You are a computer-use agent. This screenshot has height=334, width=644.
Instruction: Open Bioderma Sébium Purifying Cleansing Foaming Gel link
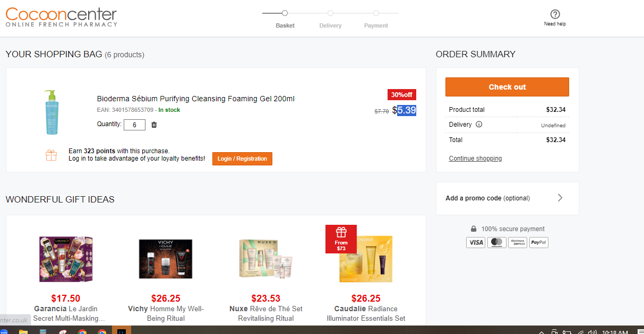tap(195, 99)
